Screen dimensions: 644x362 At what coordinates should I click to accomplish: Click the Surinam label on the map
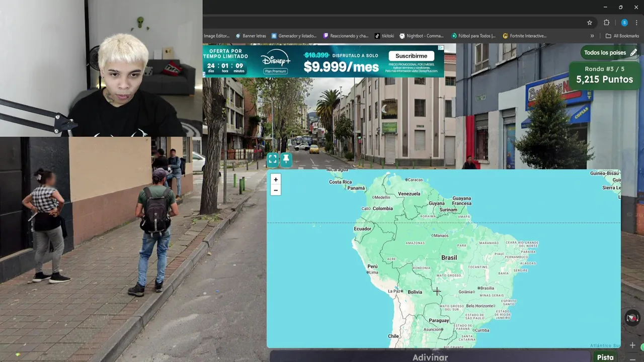[448, 210]
